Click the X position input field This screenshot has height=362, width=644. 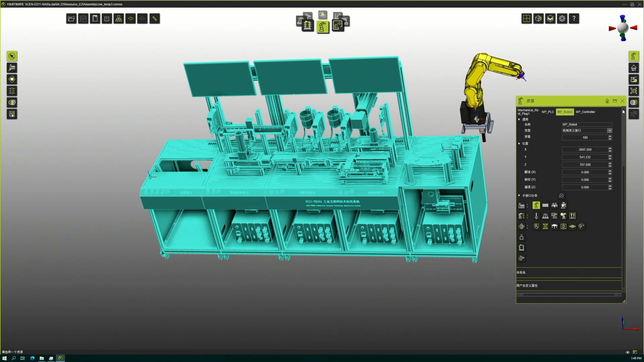585,149
